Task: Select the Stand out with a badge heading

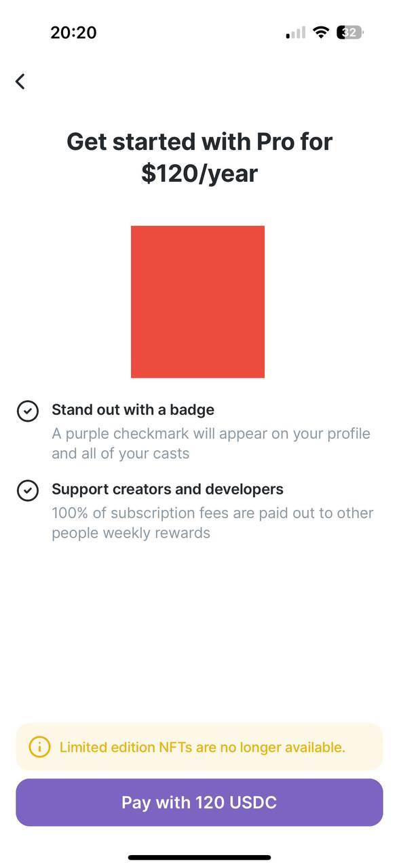Action: click(133, 410)
